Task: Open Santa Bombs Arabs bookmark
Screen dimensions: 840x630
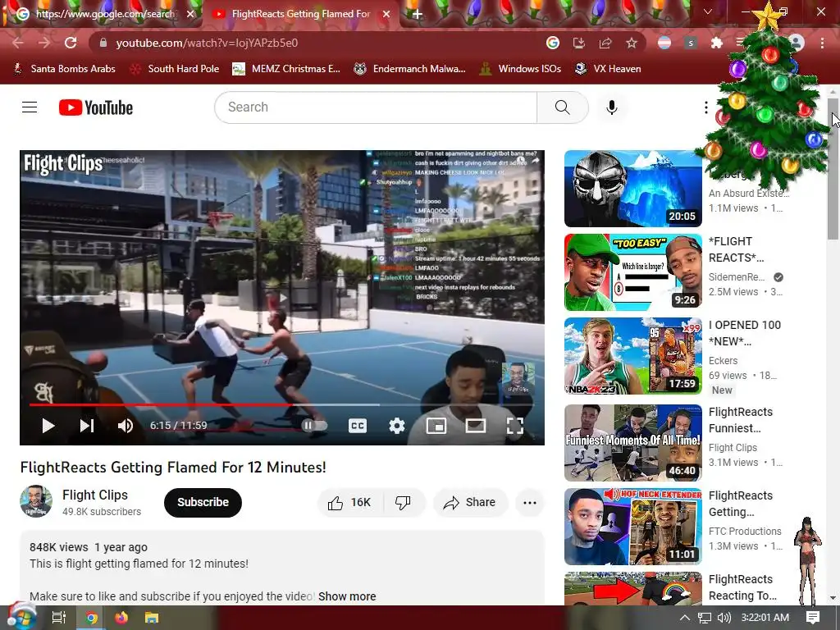Action: (x=64, y=69)
